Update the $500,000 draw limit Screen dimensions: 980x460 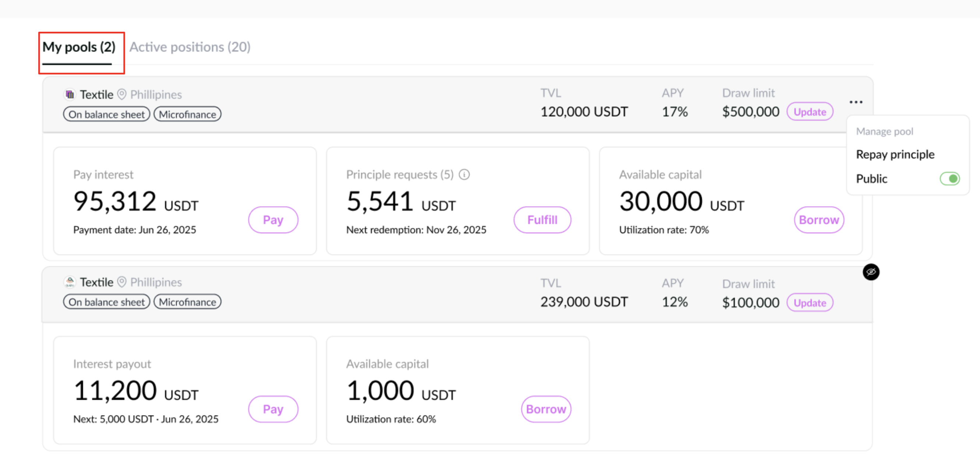tap(810, 112)
